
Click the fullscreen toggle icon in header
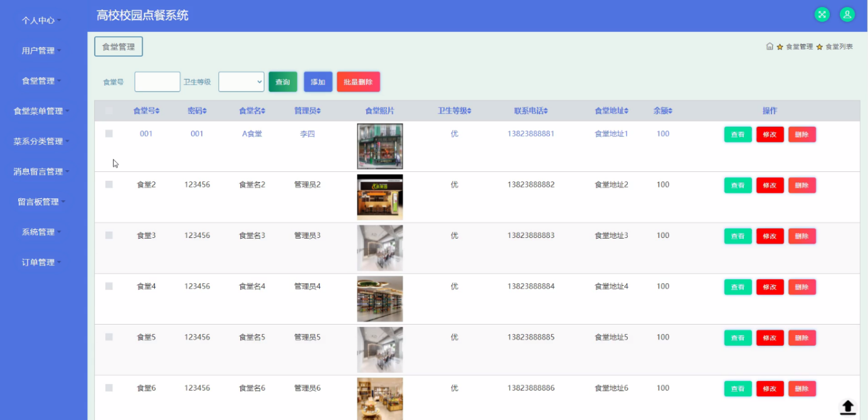[822, 14]
